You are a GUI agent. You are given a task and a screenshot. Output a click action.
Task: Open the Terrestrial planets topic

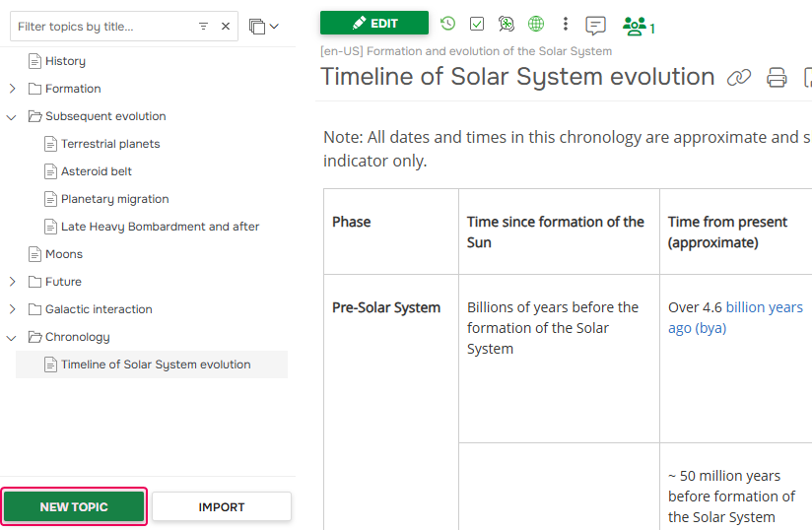click(x=110, y=144)
